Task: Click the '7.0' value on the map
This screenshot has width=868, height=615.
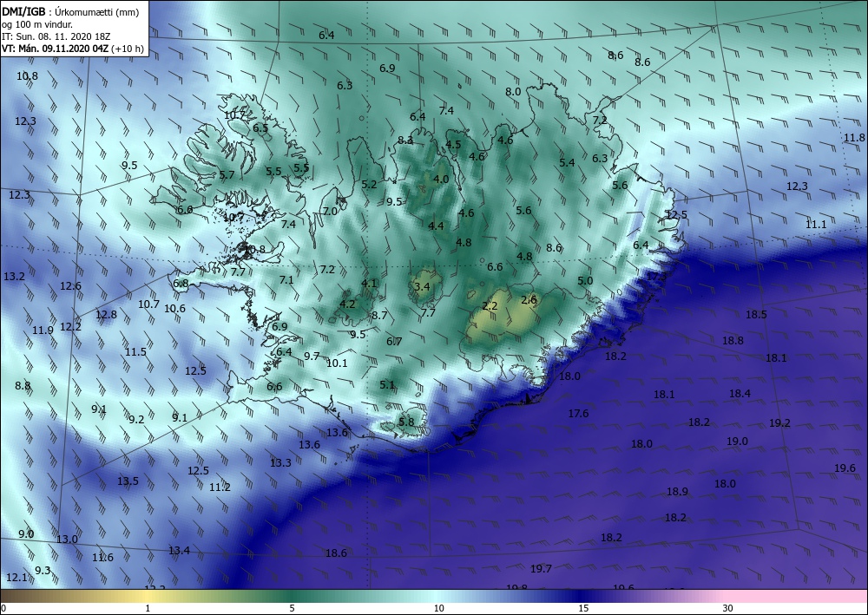Action: tap(330, 212)
